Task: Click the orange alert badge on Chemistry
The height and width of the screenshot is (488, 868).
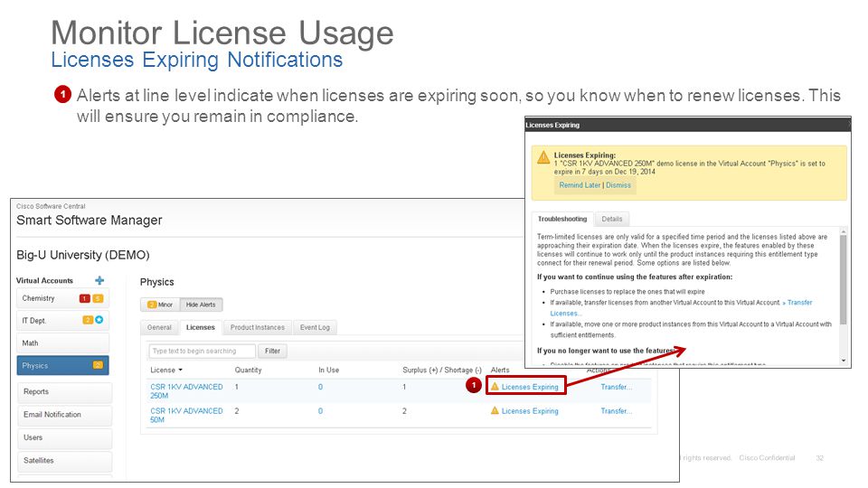Action: (x=98, y=298)
